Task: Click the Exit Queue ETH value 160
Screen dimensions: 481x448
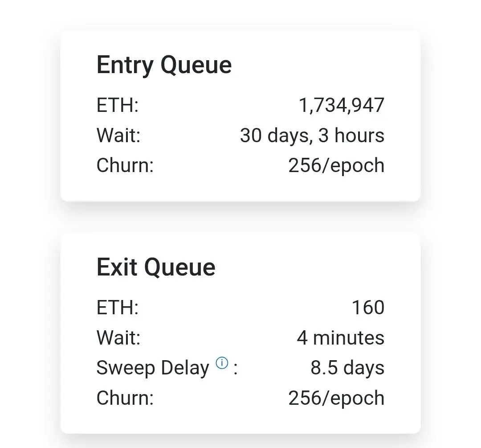Action: 368,307
